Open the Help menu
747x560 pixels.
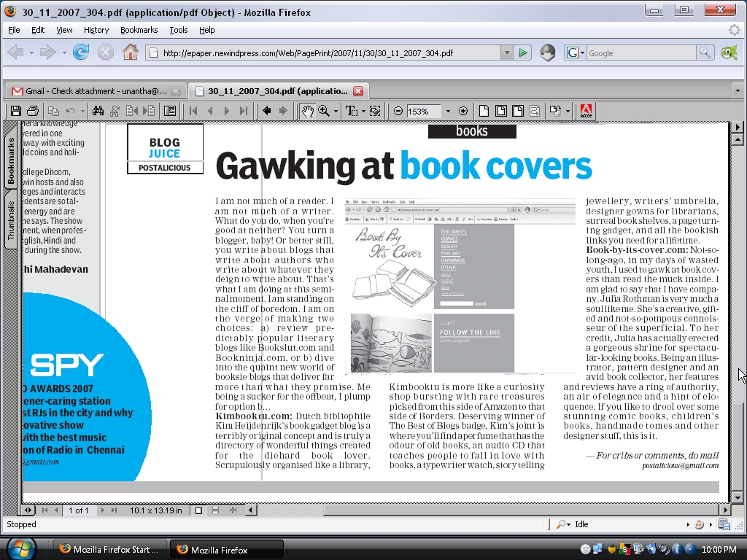tap(206, 30)
